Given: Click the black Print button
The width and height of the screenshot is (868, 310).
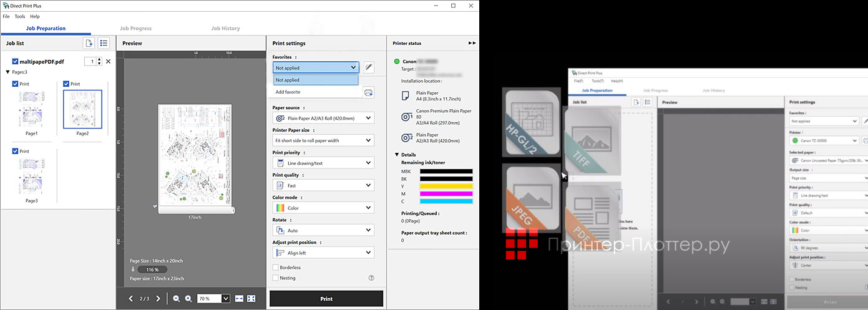Looking at the screenshot, I should coord(326,299).
